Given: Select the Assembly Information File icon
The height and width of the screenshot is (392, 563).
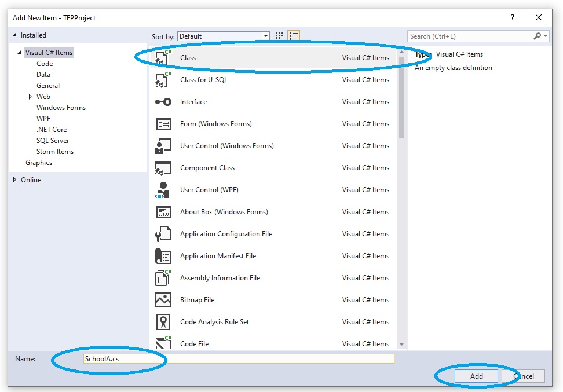Looking at the screenshot, I should tap(163, 277).
